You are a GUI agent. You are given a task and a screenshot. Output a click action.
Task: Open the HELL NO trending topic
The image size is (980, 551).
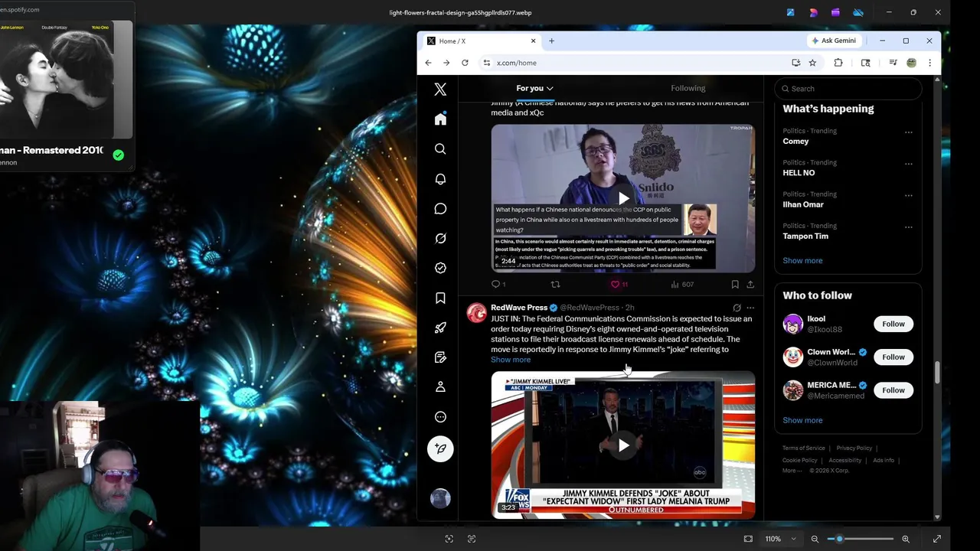click(799, 173)
